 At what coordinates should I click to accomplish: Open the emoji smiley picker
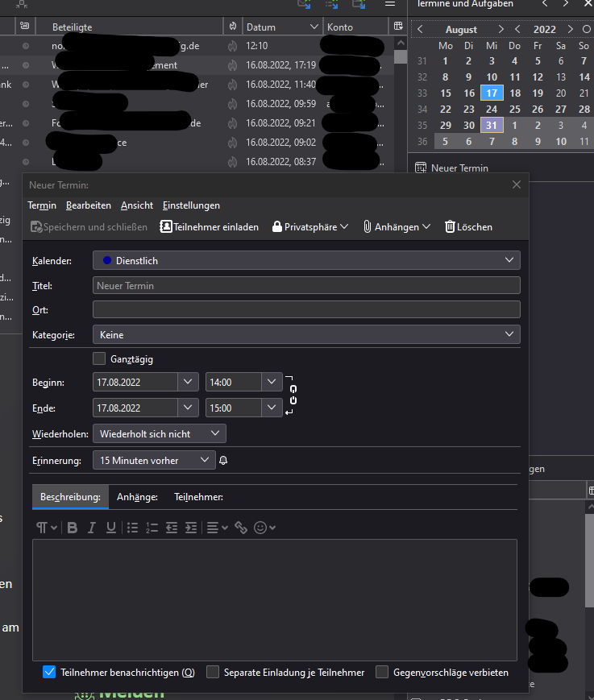tap(264, 528)
